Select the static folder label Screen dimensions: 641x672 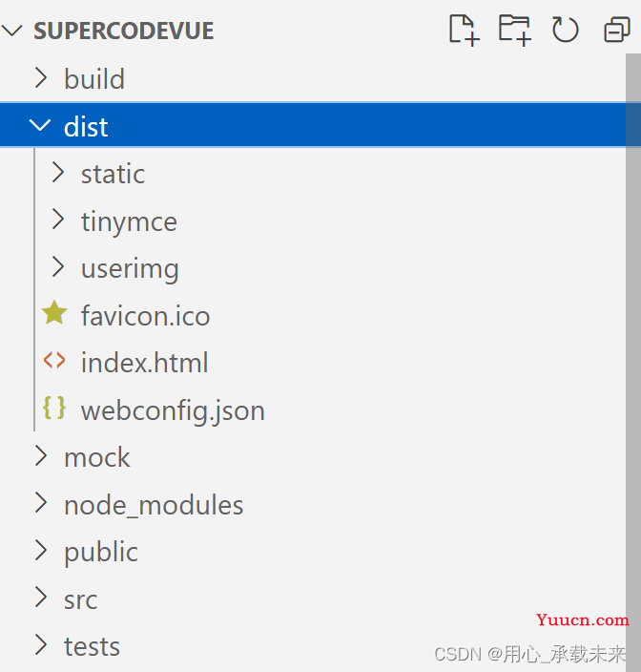(x=114, y=174)
